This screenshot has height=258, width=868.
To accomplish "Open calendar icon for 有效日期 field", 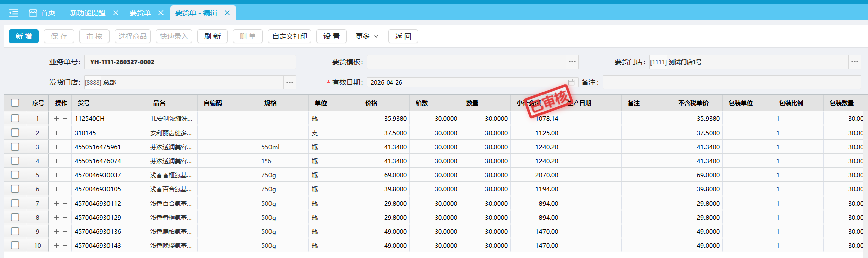I will [x=571, y=82].
